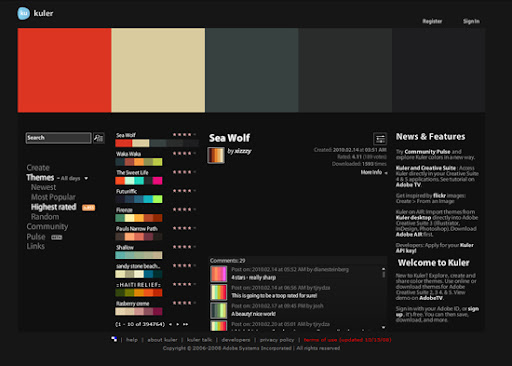Select the Shallow theme

139,252
